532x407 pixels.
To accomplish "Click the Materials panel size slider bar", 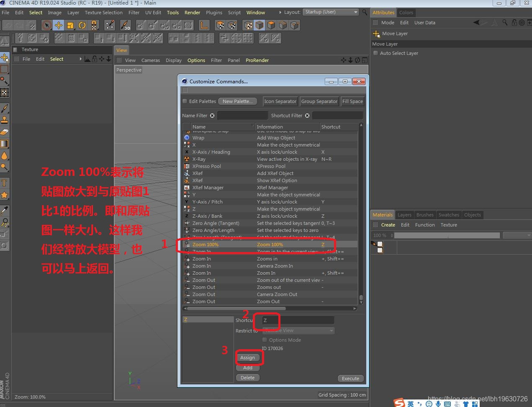I will [447, 235].
